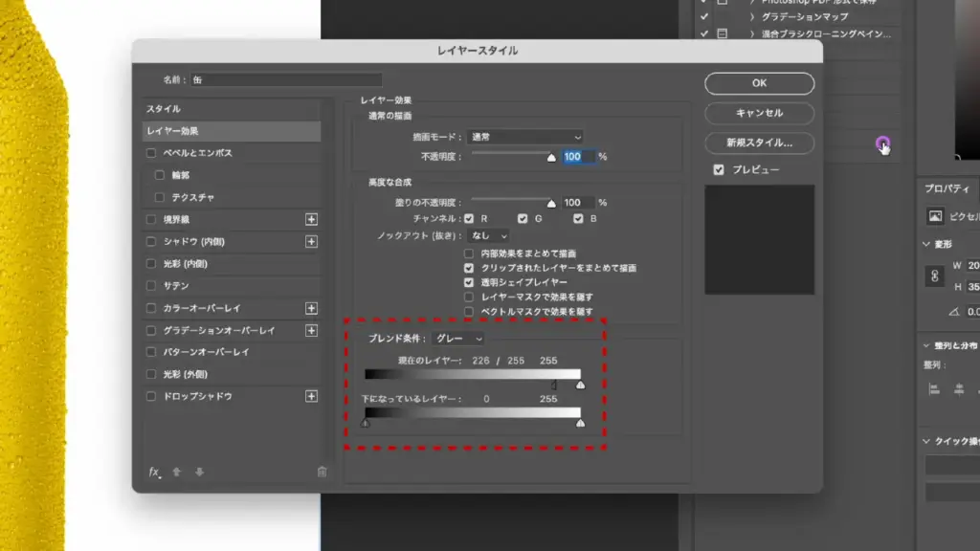
Task: Click plus icon next to グラデーションオーバーレイ
Action: click(311, 330)
